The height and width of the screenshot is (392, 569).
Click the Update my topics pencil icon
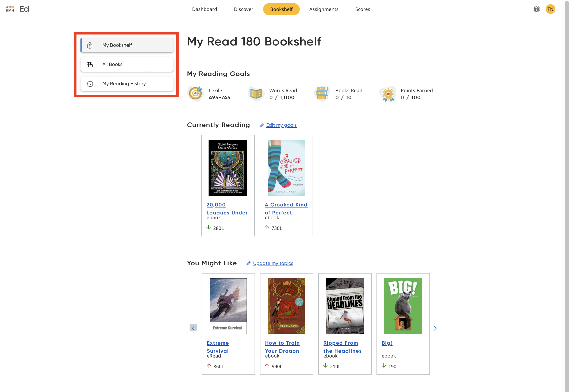click(248, 263)
